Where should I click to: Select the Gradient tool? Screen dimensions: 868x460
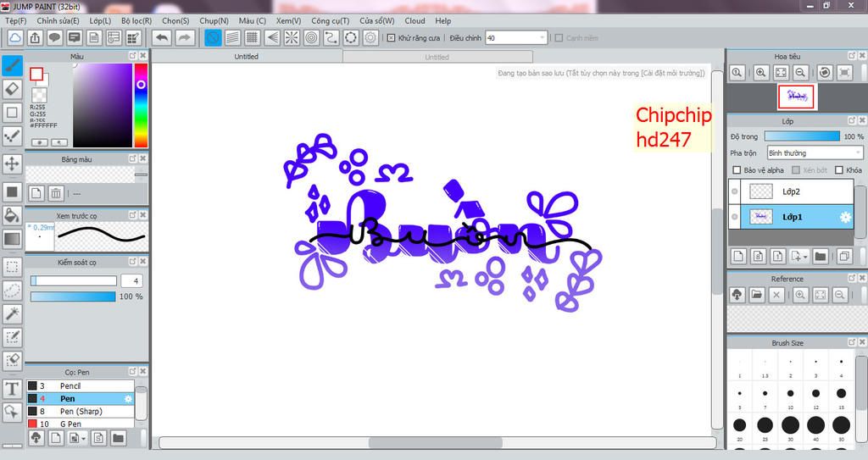point(12,239)
